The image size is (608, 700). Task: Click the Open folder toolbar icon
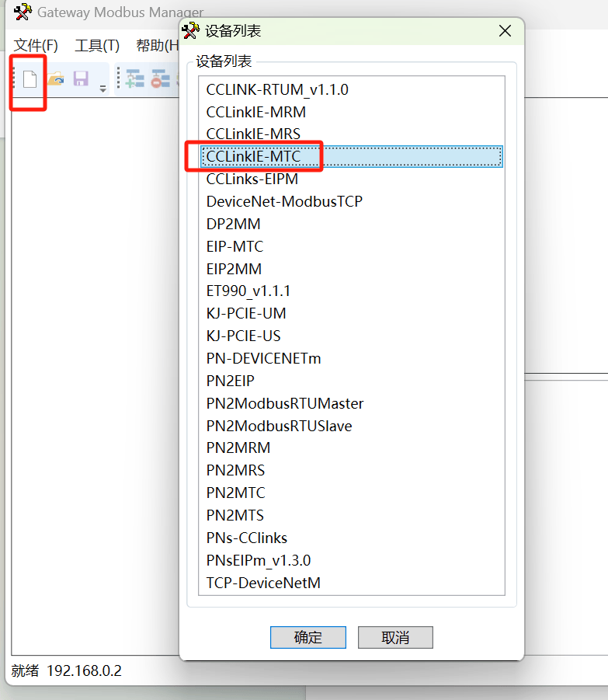pos(56,79)
